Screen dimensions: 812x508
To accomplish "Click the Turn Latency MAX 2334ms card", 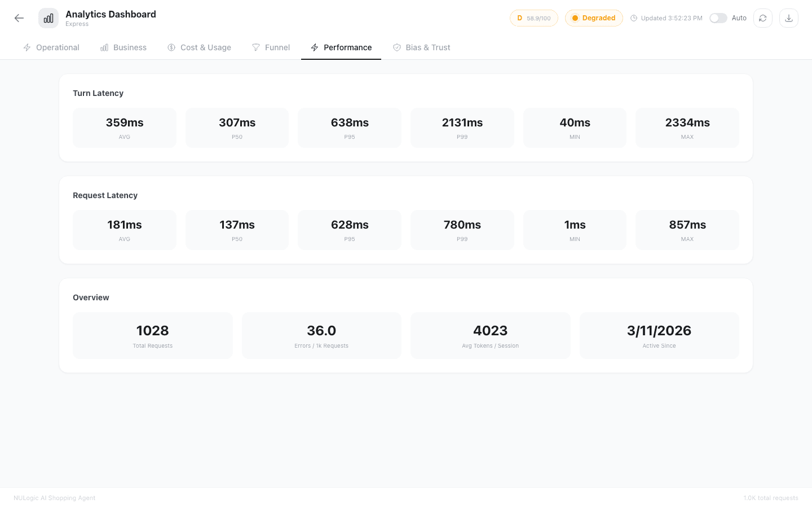I will point(687,128).
